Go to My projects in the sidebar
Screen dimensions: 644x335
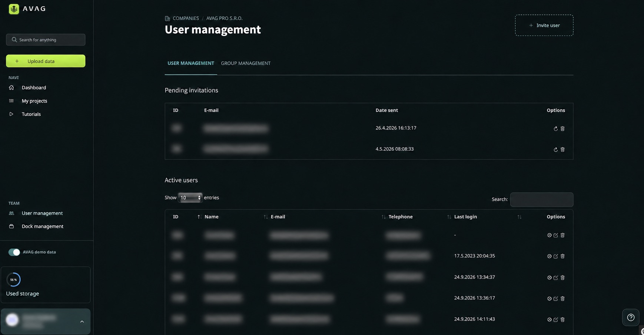[x=34, y=101]
